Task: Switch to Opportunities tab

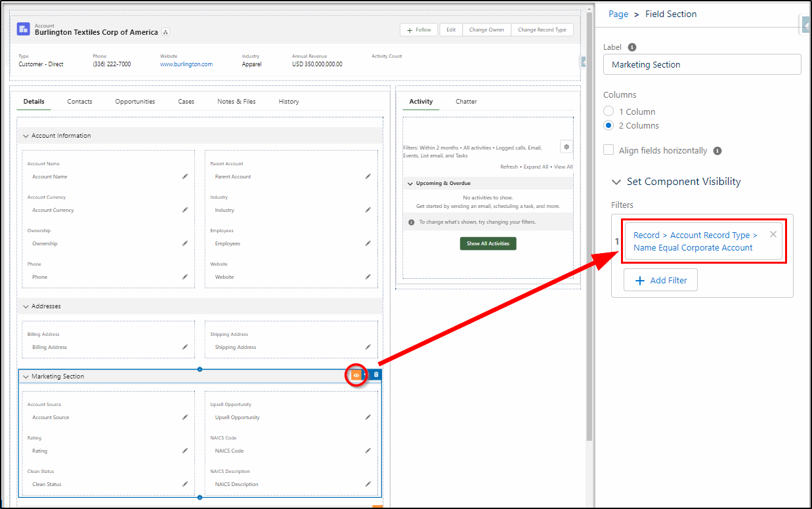Action: click(135, 102)
